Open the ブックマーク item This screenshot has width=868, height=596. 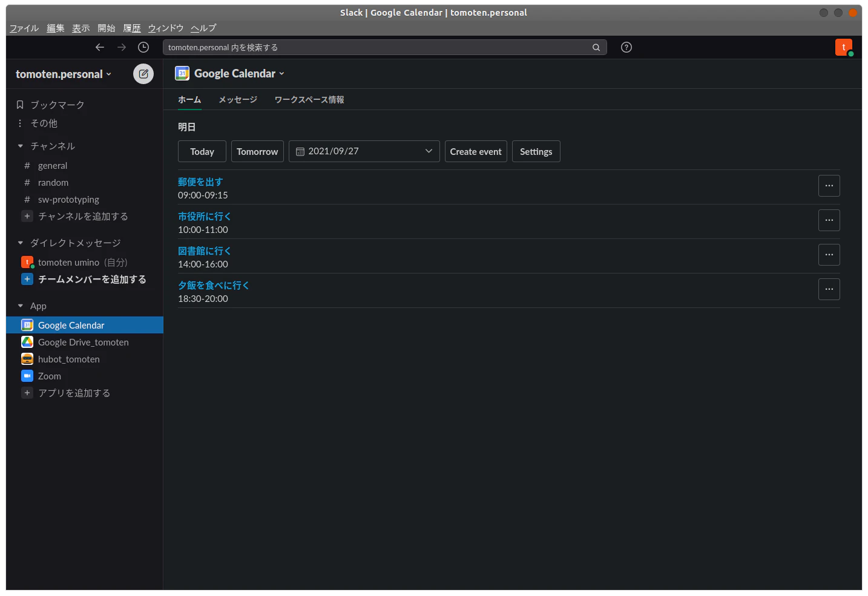click(58, 105)
